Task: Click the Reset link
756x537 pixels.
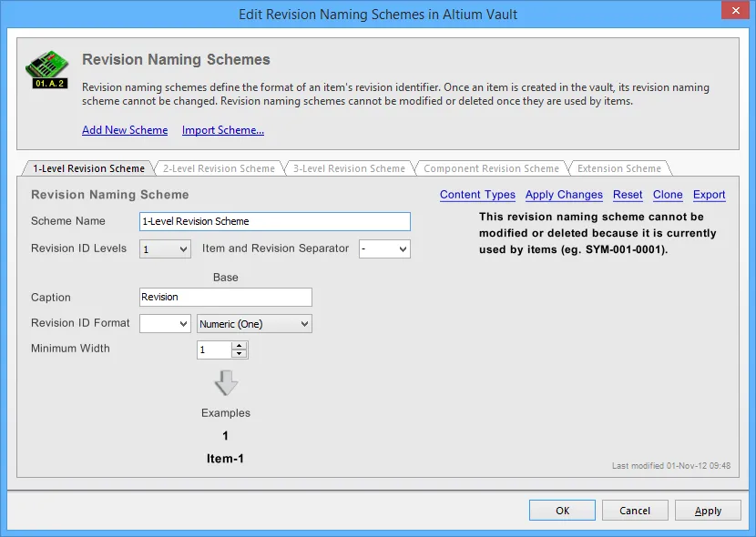Action: (628, 195)
